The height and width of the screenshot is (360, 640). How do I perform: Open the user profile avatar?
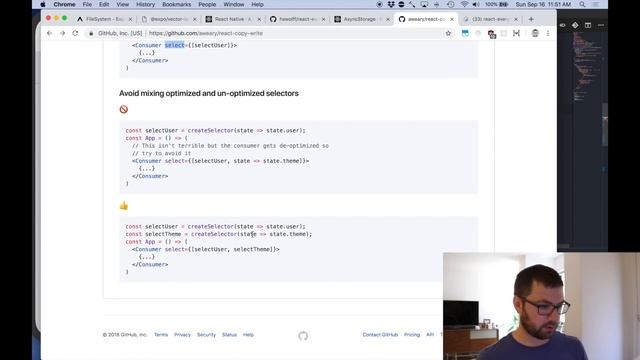pyautogui.click(x=535, y=33)
